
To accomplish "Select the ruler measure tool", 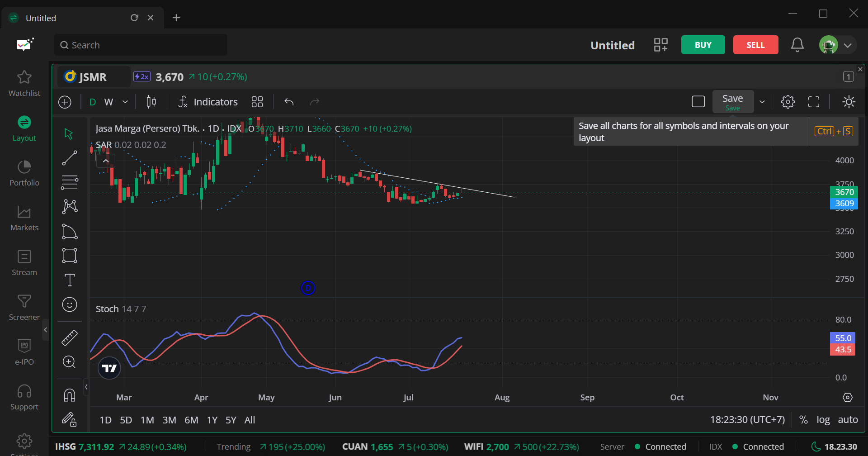I will (69, 337).
